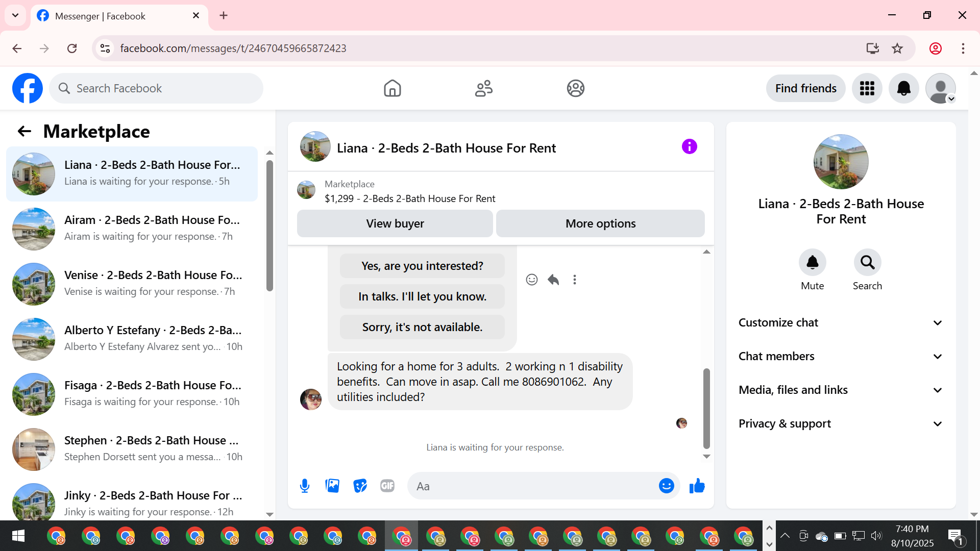Expand Privacy & support section
The height and width of the screenshot is (551, 980).
841,423
